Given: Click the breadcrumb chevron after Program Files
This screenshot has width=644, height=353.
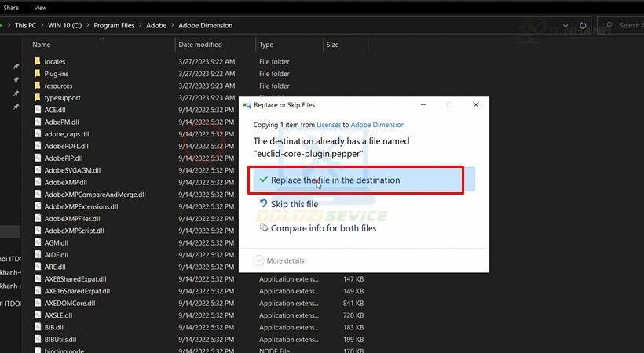Looking at the screenshot, I should click(x=140, y=25).
